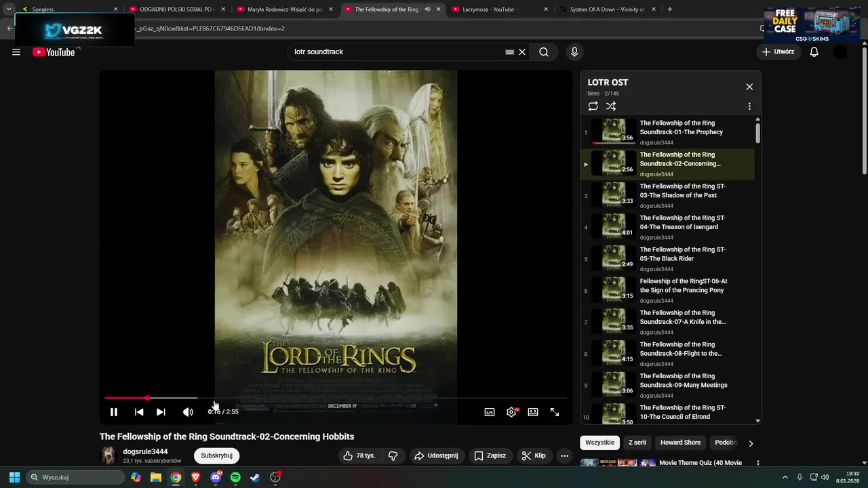This screenshot has height=488, width=868.
Task: Enter fullscreen mode
Action: (x=555, y=412)
